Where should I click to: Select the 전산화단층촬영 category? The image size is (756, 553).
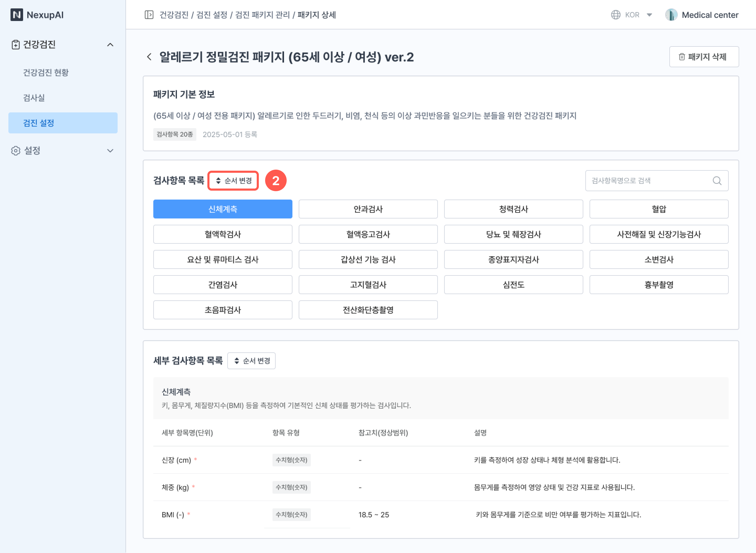pos(368,310)
